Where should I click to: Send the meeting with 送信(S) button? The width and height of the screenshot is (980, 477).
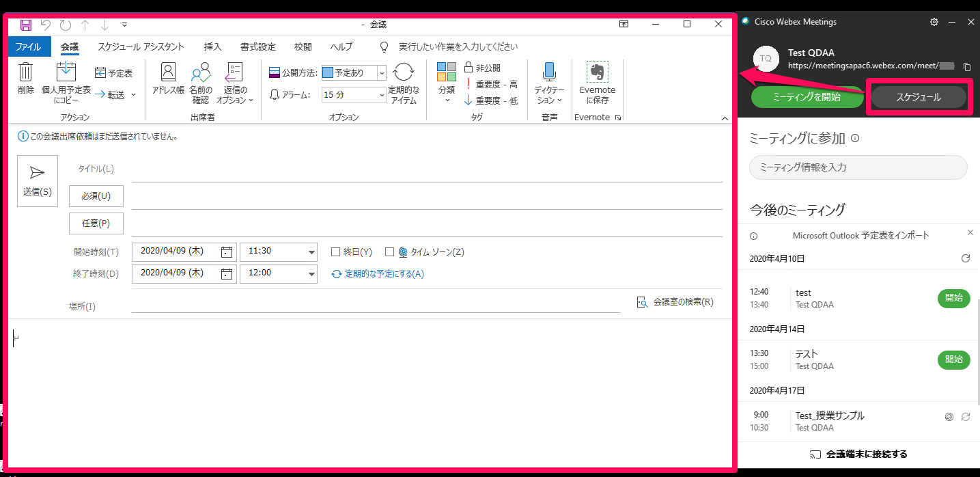click(x=38, y=181)
